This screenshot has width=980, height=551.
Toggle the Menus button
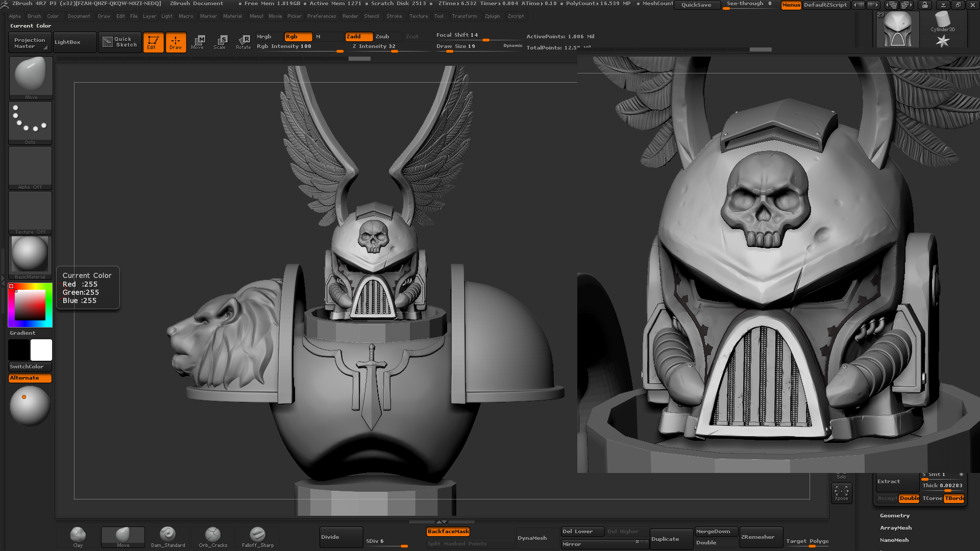(x=791, y=5)
